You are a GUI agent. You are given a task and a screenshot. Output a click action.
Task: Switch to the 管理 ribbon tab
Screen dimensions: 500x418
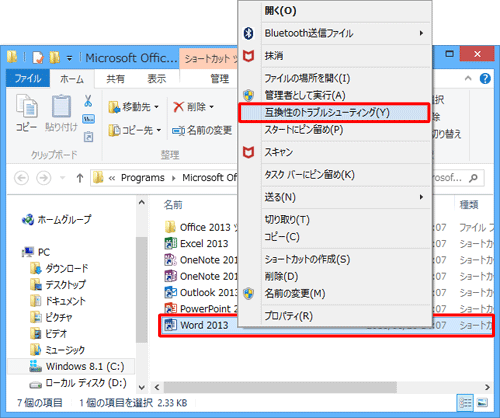(220, 79)
